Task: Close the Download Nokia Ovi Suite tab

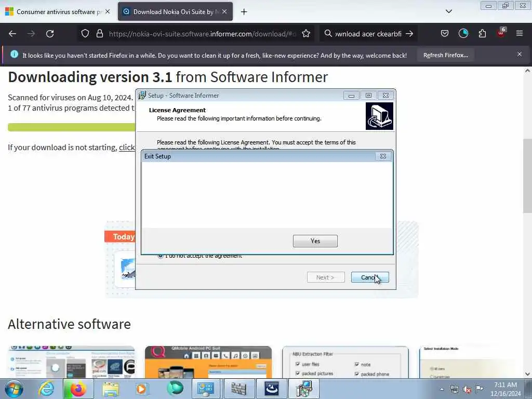Action: pyautogui.click(x=224, y=11)
